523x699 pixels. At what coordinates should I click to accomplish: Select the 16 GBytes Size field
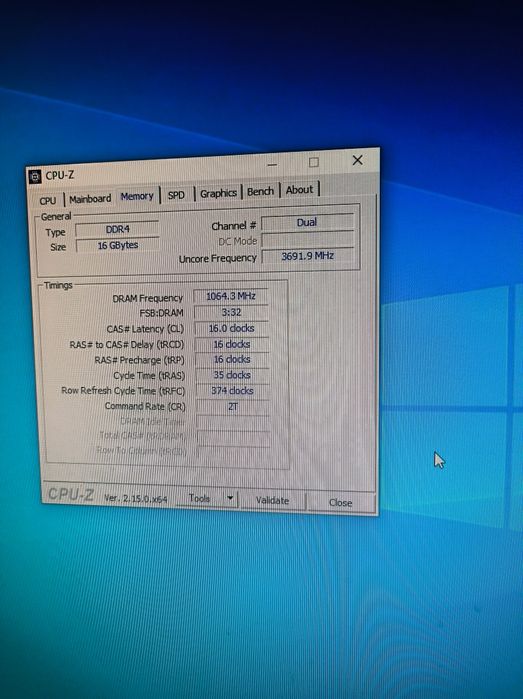(x=118, y=245)
